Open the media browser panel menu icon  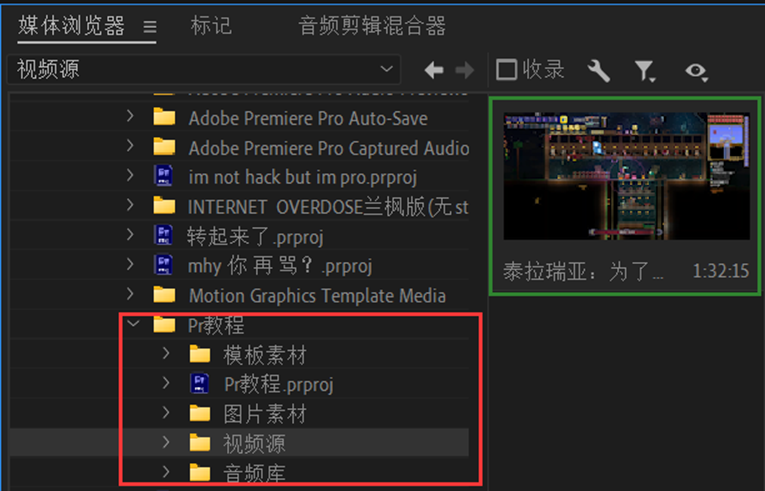click(x=150, y=27)
